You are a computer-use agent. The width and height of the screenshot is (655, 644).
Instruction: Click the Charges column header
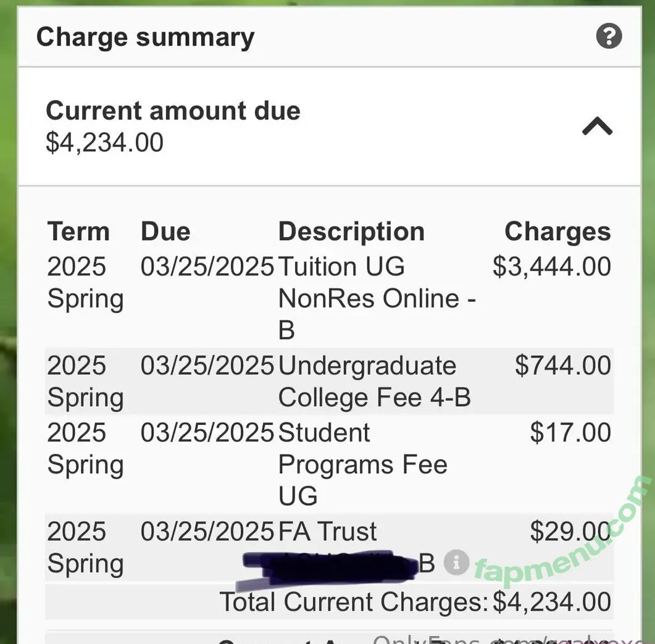[557, 231]
